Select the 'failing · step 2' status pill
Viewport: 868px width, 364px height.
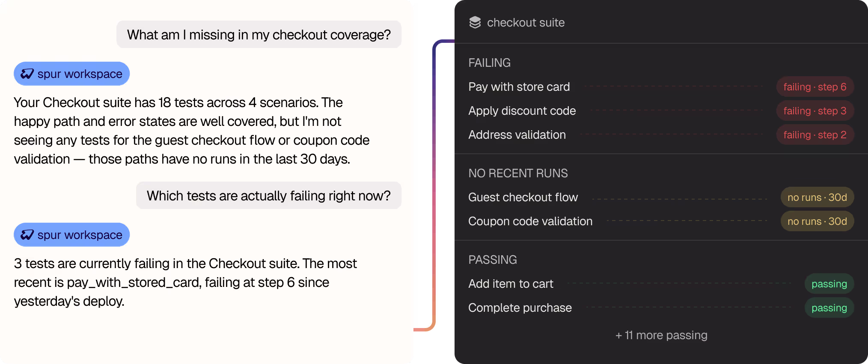(815, 134)
